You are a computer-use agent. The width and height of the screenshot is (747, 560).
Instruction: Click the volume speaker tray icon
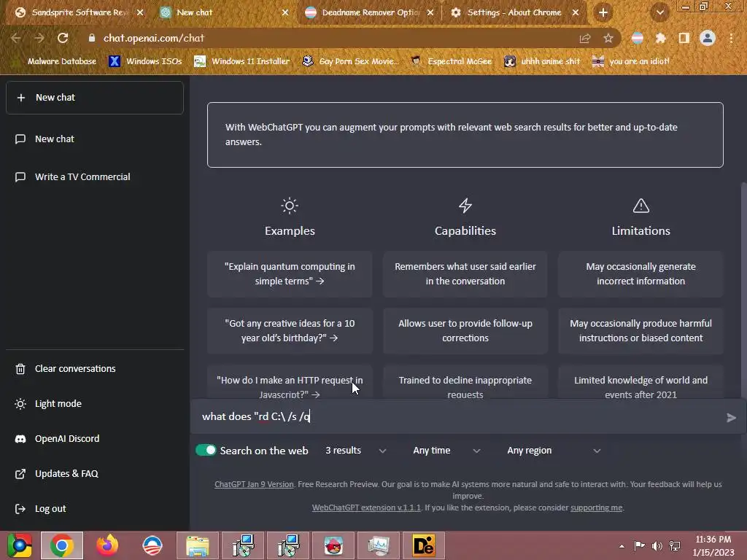(657, 546)
